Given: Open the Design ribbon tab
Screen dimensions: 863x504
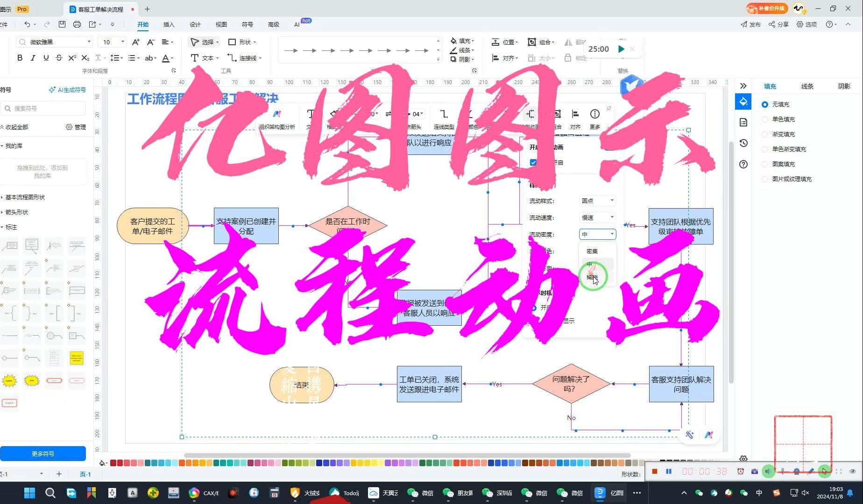Looking at the screenshot, I should [195, 24].
